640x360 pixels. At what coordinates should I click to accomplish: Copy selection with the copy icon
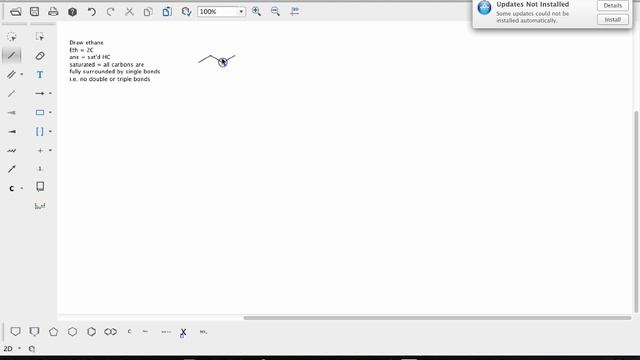pyautogui.click(x=148, y=11)
